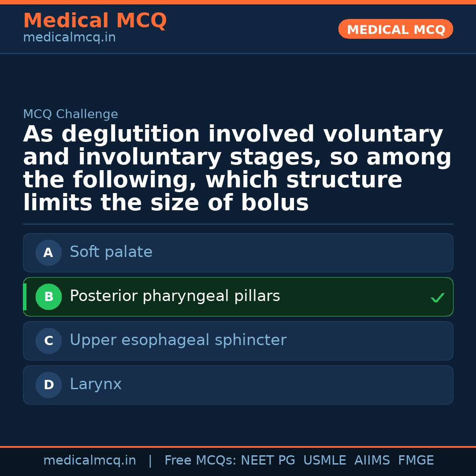The image size is (476, 476).
Task: Click the circular A option badge
Action: point(48,253)
